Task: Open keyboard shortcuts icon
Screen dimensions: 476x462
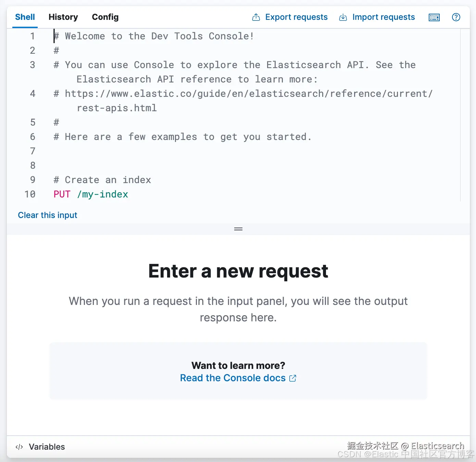Action: coord(434,17)
